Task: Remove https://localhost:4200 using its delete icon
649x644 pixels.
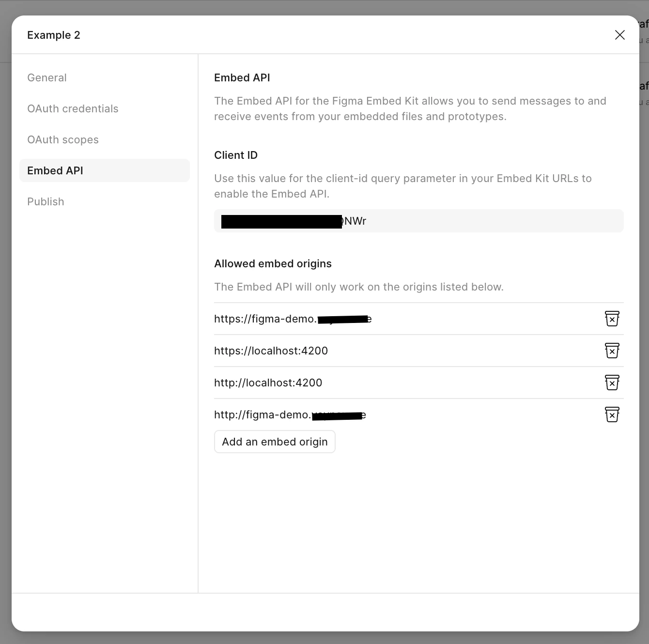Action: (612, 351)
